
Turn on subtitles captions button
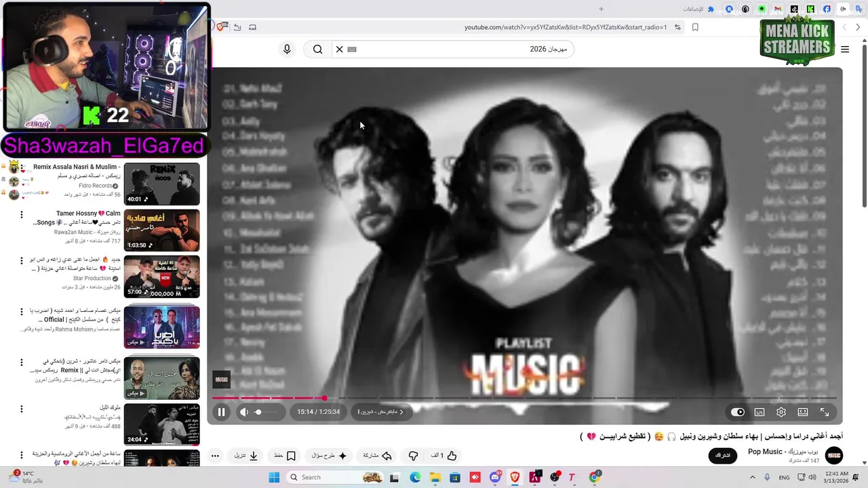[x=759, y=412]
